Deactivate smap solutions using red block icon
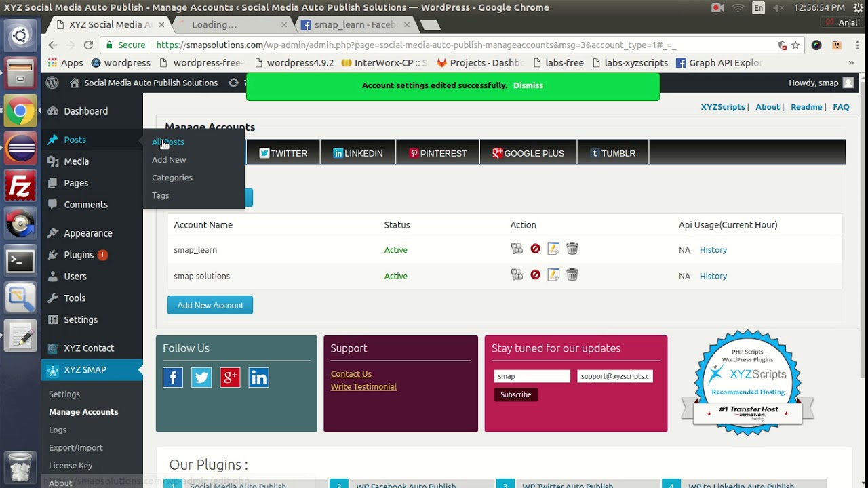The image size is (868, 488). pyautogui.click(x=535, y=274)
